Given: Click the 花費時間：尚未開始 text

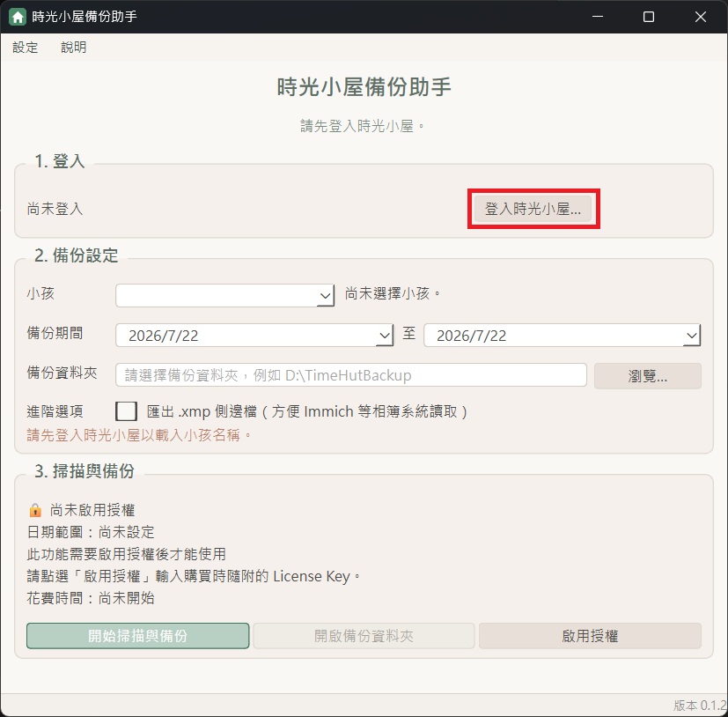Looking at the screenshot, I should coord(91,597).
